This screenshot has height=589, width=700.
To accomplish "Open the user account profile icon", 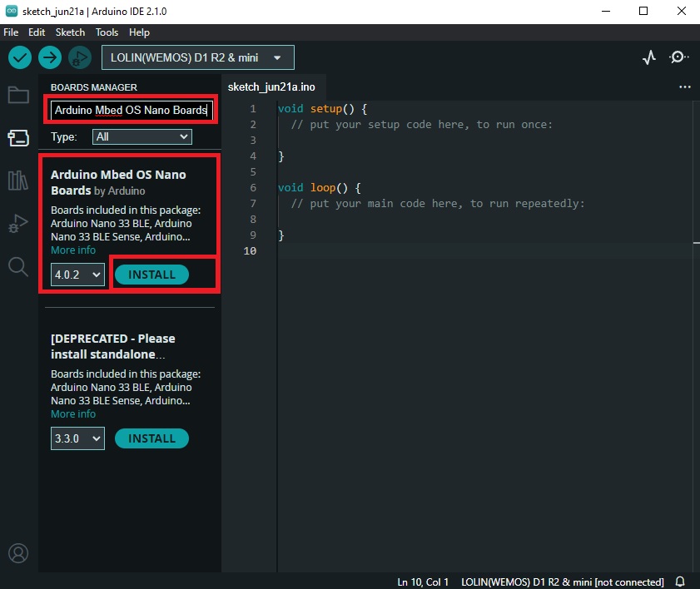I will 18,553.
